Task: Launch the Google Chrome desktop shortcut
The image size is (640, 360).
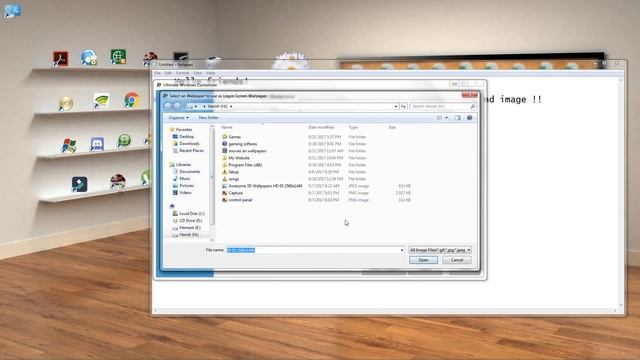Action: click(131, 100)
